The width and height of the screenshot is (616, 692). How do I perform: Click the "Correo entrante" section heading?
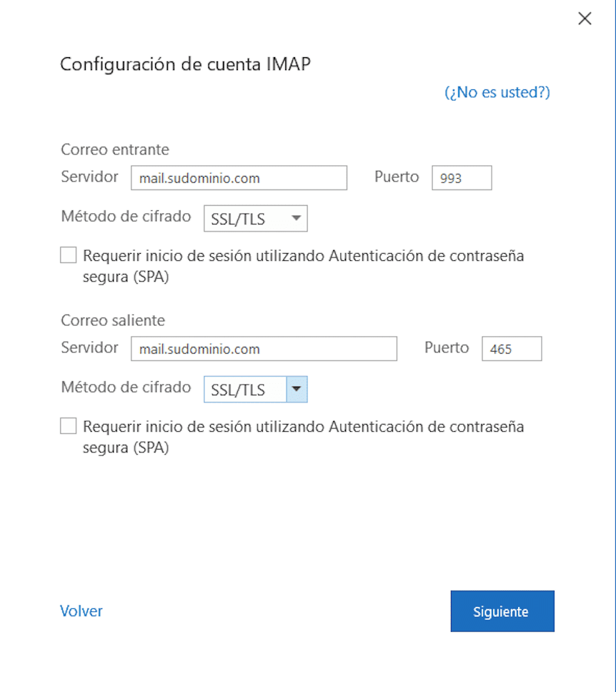(115, 149)
